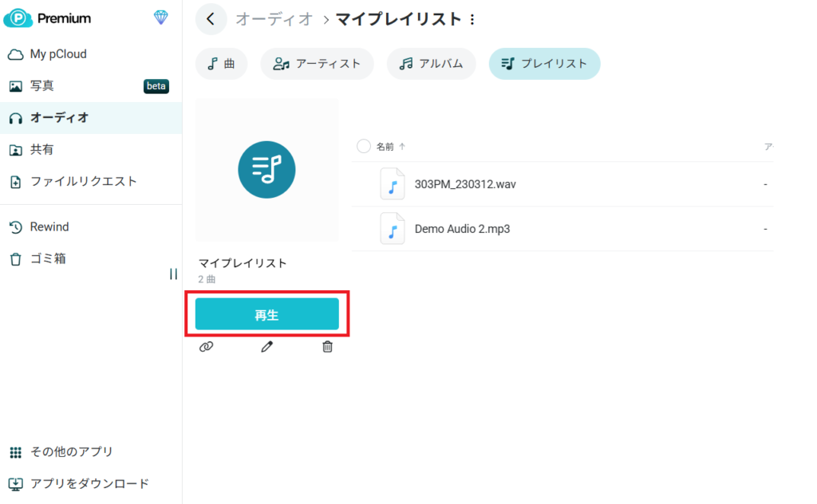Click the オーディオ breadcrumb link
Screen dimensions: 817x504
pos(274,19)
